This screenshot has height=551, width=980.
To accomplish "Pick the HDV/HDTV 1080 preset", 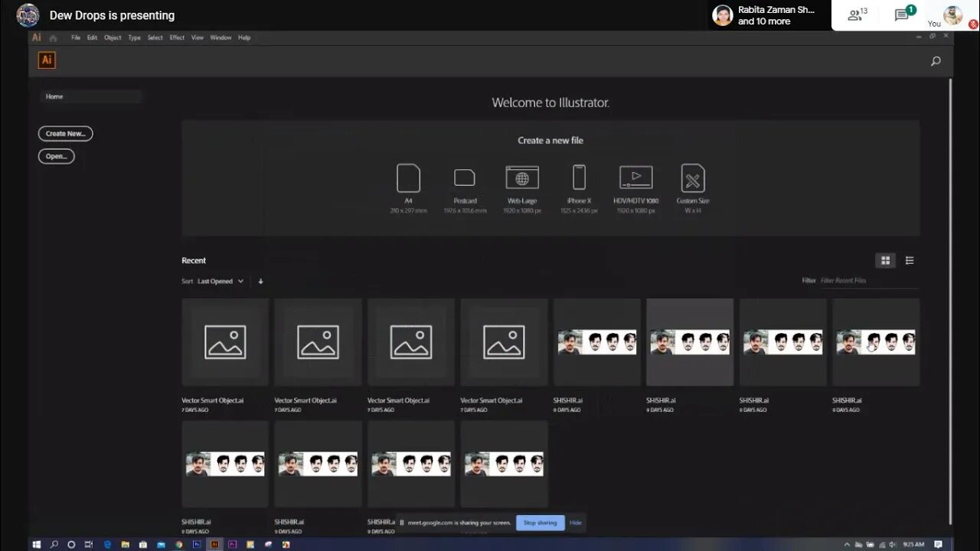I will tap(635, 188).
